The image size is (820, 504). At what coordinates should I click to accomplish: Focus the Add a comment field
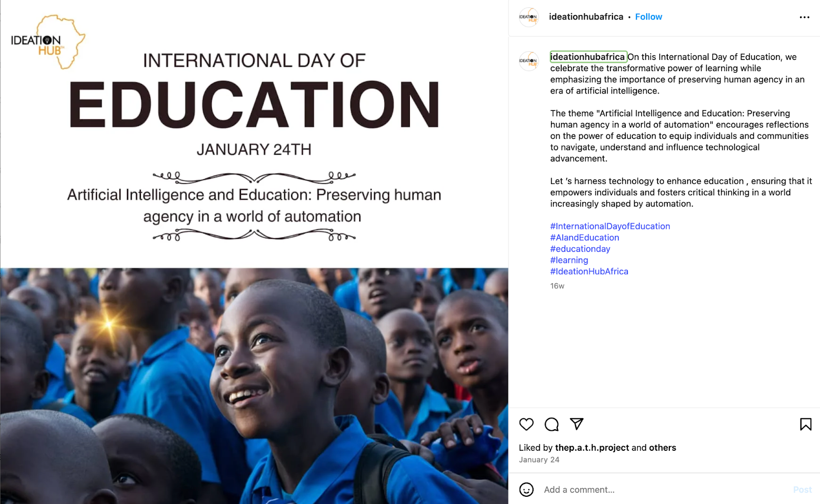click(x=666, y=490)
